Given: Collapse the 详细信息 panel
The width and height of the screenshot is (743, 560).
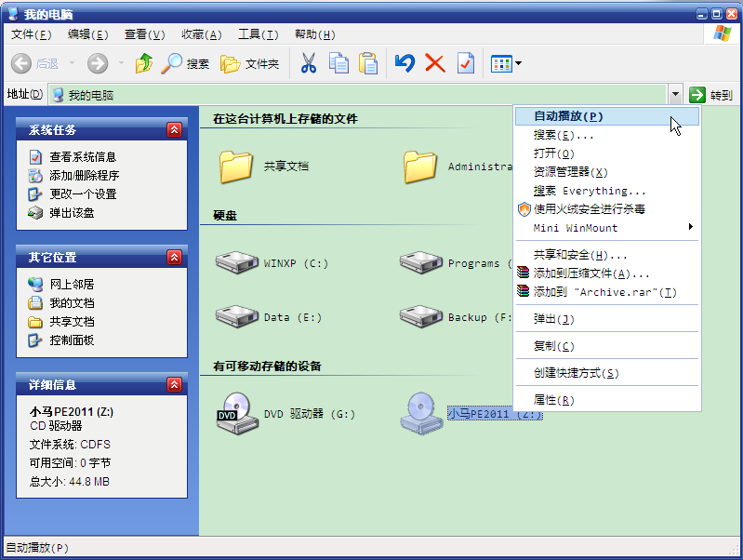Looking at the screenshot, I should click(175, 384).
